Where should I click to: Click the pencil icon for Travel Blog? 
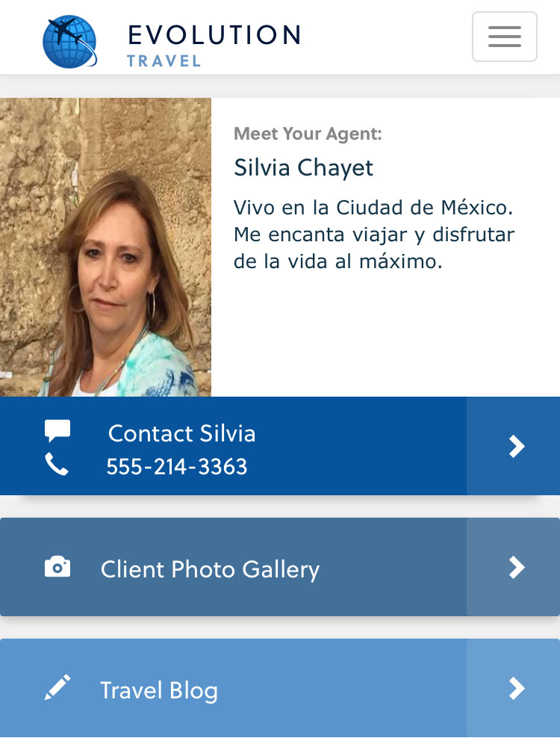coord(57,687)
